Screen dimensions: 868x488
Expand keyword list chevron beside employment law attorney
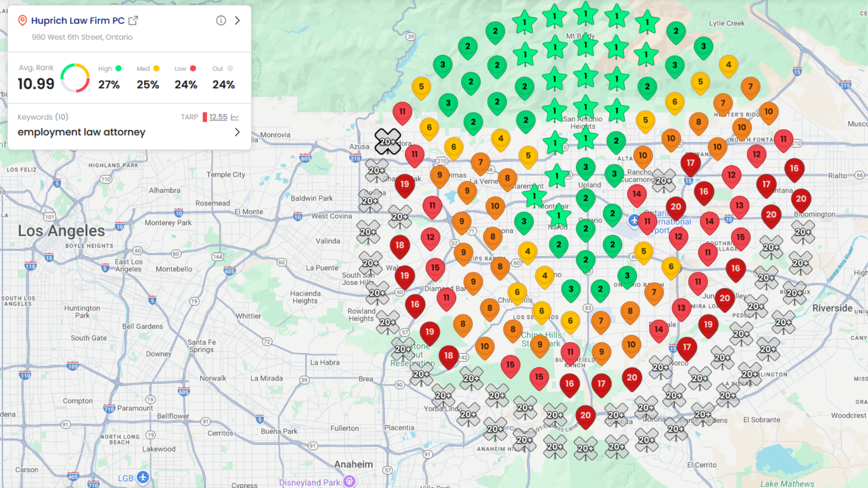(x=237, y=132)
